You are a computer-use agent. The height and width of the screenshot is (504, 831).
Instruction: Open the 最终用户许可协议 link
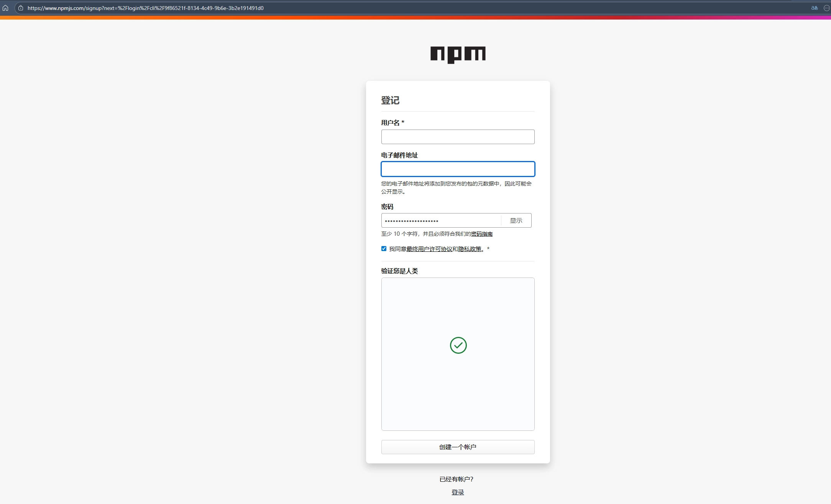click(x=429, y=249)
